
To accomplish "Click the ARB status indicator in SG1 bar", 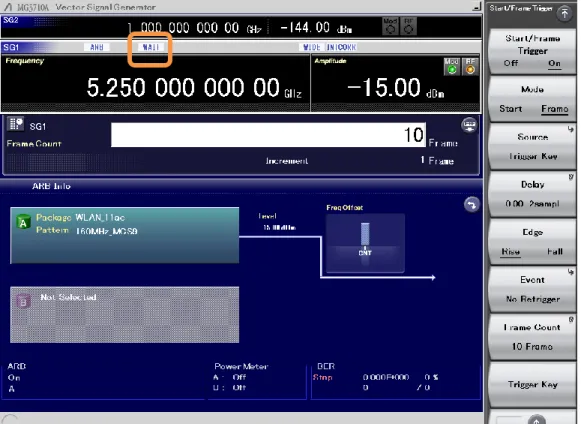I will (x=97, y=47).
